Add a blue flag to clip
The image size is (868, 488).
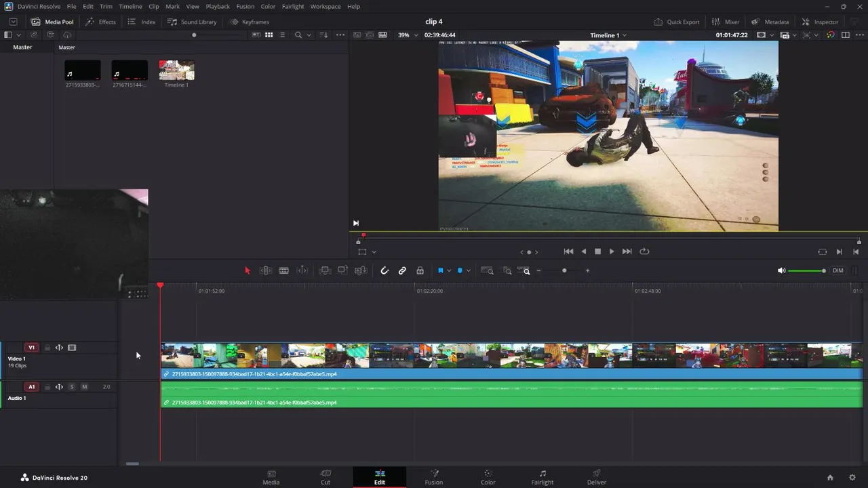440,270
